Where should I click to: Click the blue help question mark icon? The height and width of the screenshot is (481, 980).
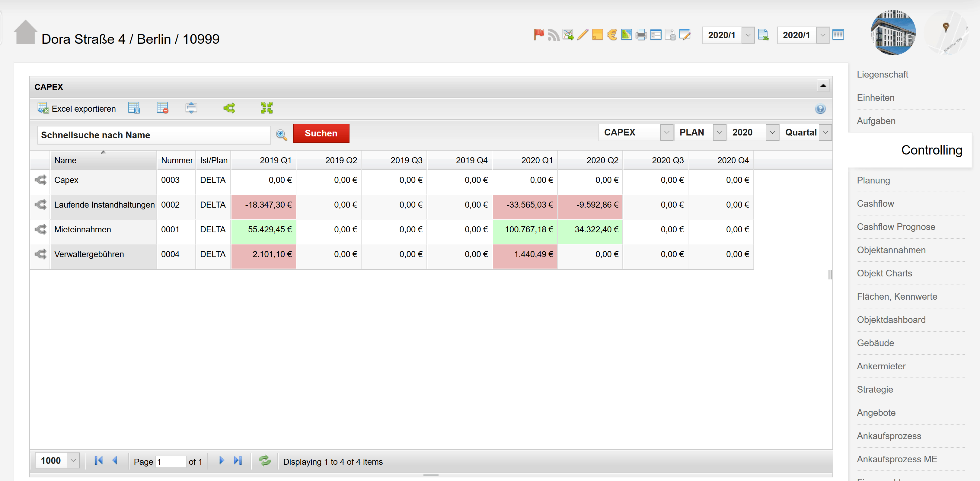point(820,109)
